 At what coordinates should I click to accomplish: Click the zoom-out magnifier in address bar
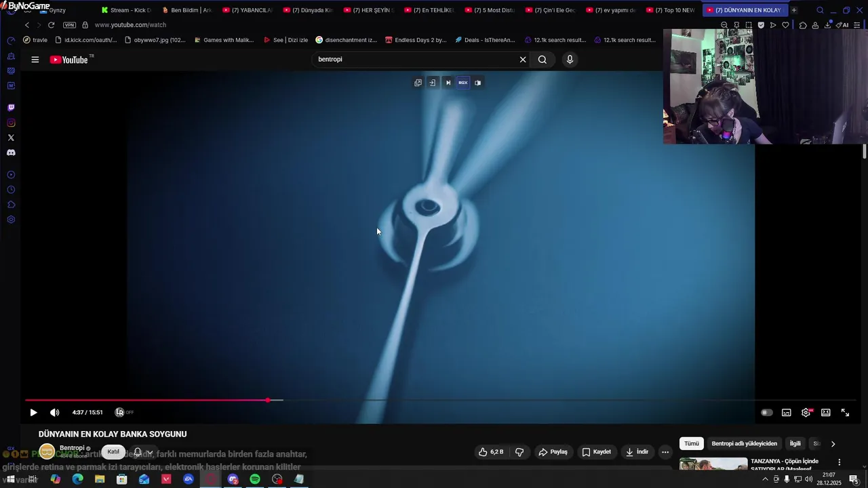coord(724,25)
